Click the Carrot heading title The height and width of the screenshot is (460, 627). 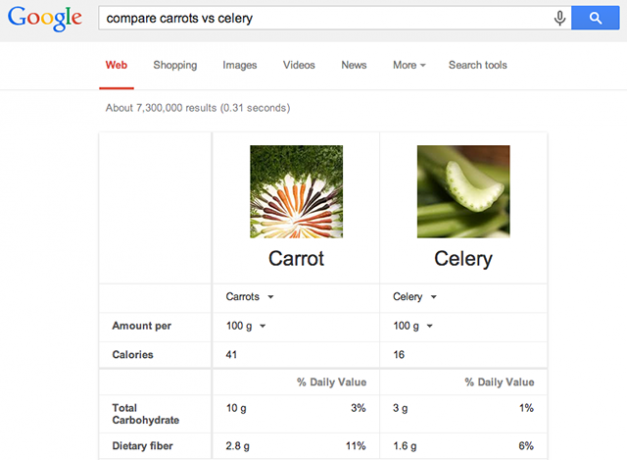[296, 258]
